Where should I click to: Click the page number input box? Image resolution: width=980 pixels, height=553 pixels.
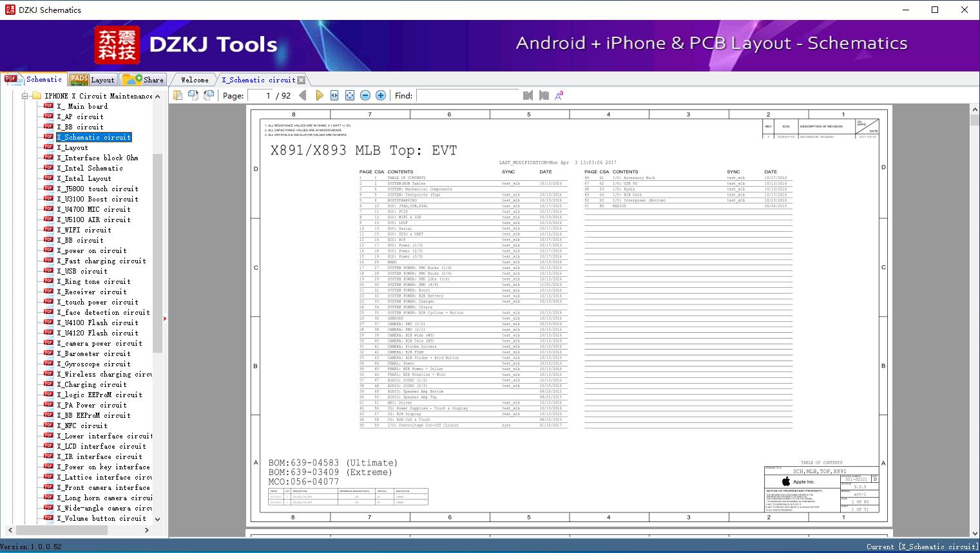(260, 95)
